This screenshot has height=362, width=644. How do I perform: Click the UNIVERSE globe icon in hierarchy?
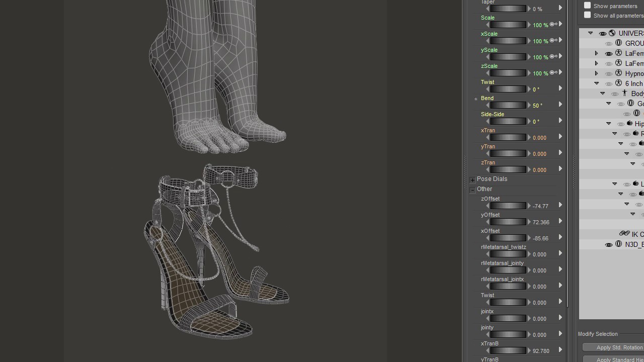612,33
